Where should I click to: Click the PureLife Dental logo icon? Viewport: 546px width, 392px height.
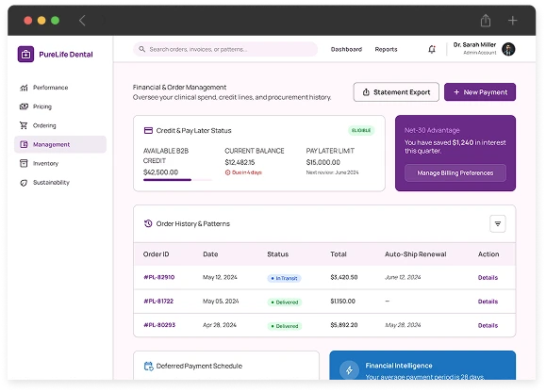point(25,55)
